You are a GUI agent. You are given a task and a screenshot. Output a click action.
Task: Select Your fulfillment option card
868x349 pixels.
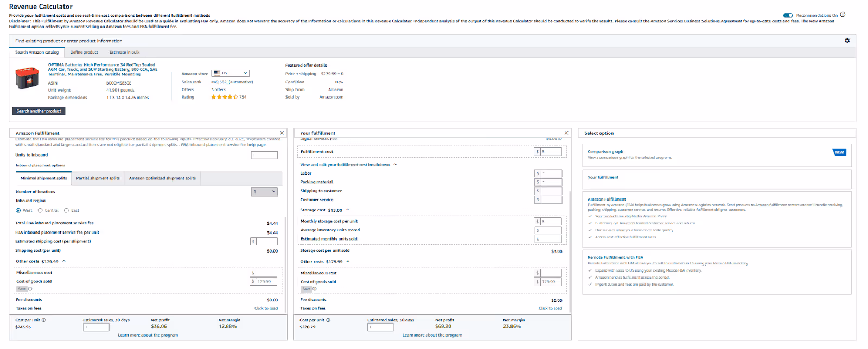tap(717, 179)
